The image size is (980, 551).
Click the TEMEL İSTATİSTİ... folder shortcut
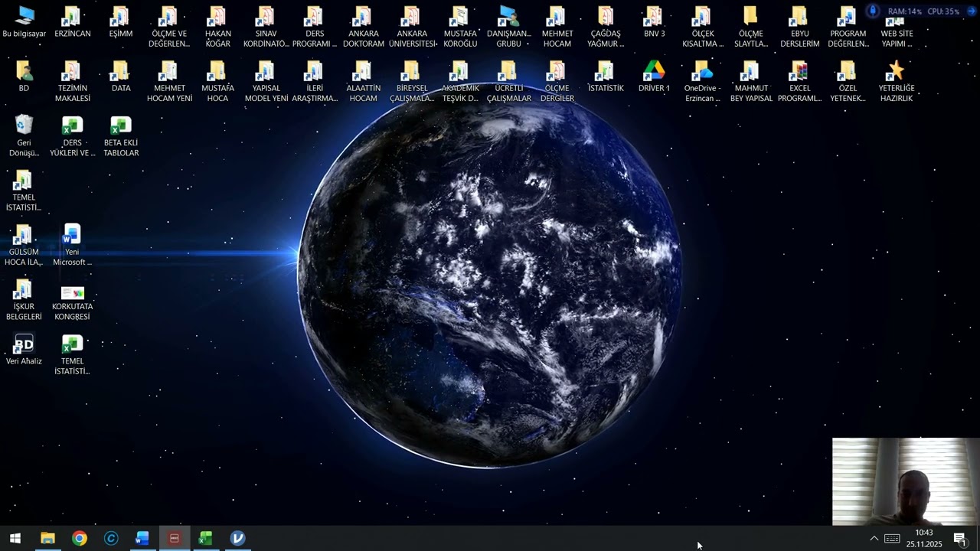[x=24, y=191]
